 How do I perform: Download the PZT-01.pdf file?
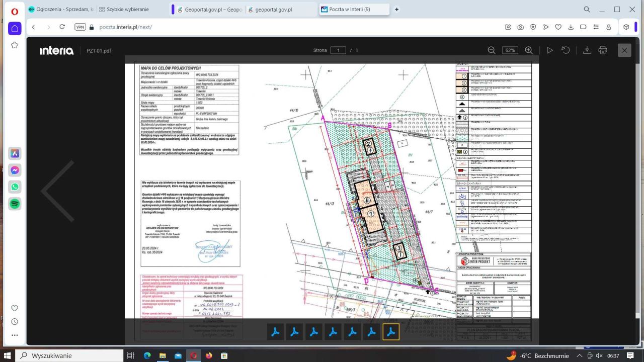[587, 50]
